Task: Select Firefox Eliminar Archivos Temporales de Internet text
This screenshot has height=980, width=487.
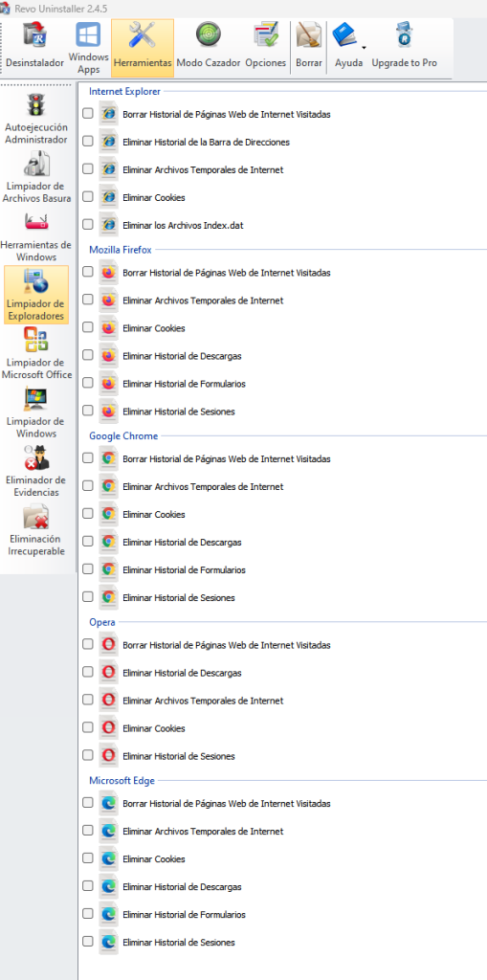Action: click(x=203, y=300)
